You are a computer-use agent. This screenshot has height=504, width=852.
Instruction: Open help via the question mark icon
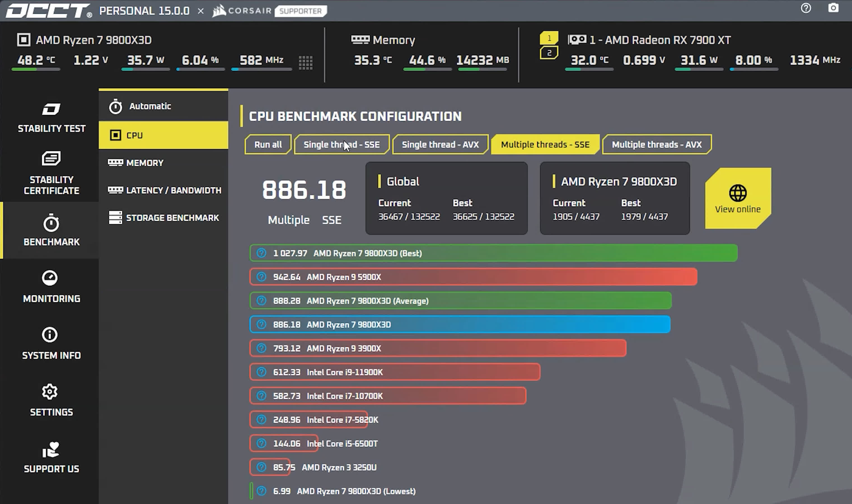tap(806, 8)
